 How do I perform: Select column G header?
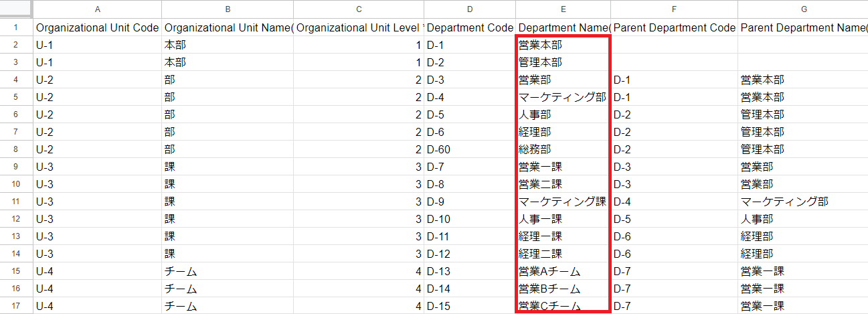[x=802, y=9]
